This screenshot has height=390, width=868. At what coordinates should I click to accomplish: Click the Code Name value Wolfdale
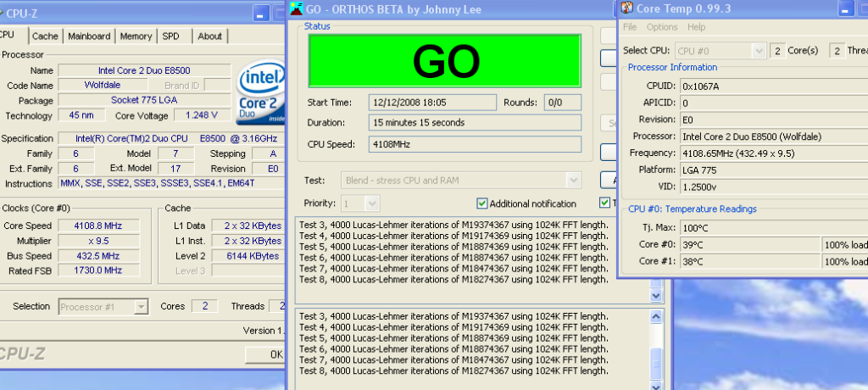(103, 85)
